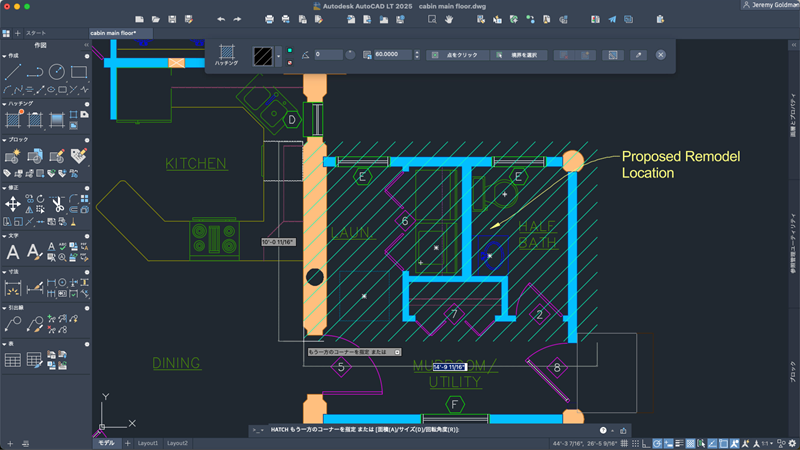Viewport: 800px width, 450px height.
Task: Click the hatch pattern swatch
Action: (x=263, y=56)
